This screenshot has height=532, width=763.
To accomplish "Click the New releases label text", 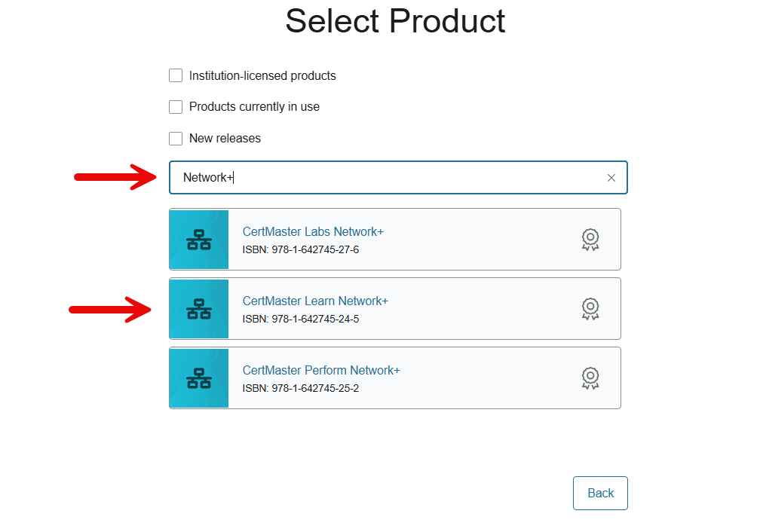I will pyautogui.click(x=225, y=139).
